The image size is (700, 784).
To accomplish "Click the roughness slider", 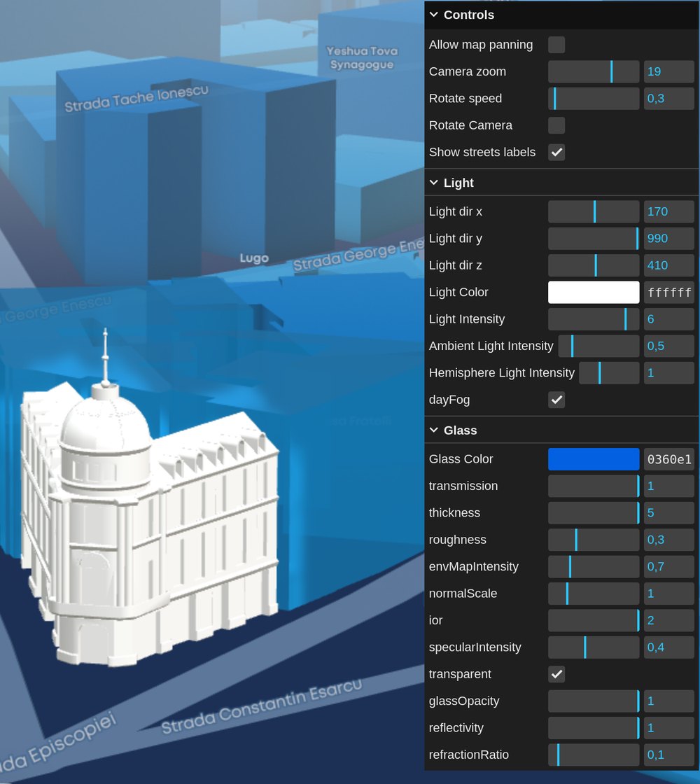I will (x=594, y=540).
